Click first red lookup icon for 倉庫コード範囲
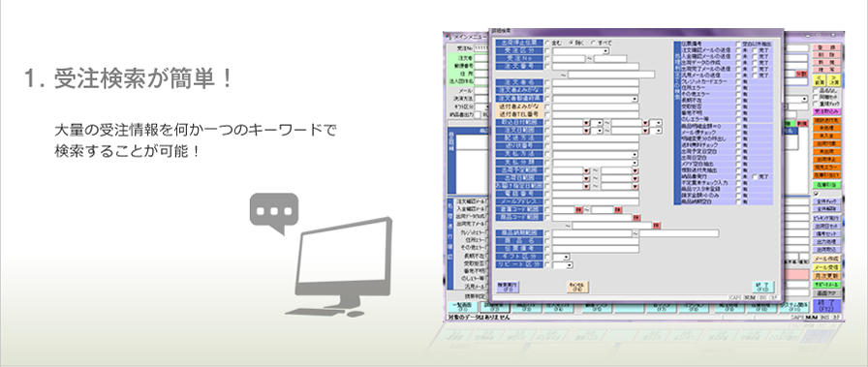Viewport: 868px width, 367px height. [578, 210]
